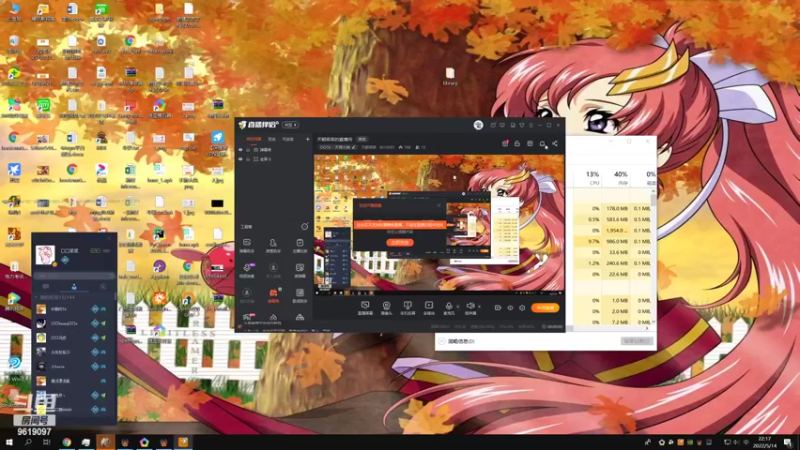The width and height of the screenshot is (800, 450).
Task: Click the toolbox manage icon next to 工具箱
Action: tap(305, 227)
